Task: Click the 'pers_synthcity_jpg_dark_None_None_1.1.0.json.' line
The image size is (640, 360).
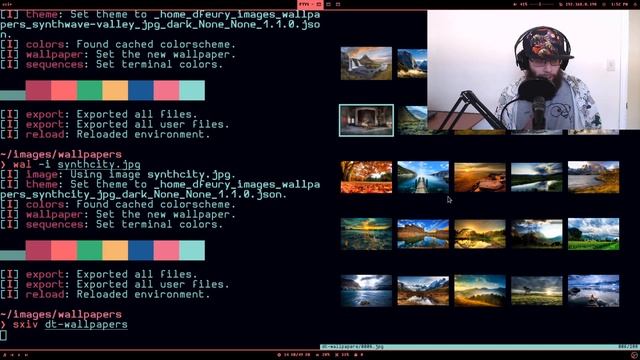Action: pos(143,194)
